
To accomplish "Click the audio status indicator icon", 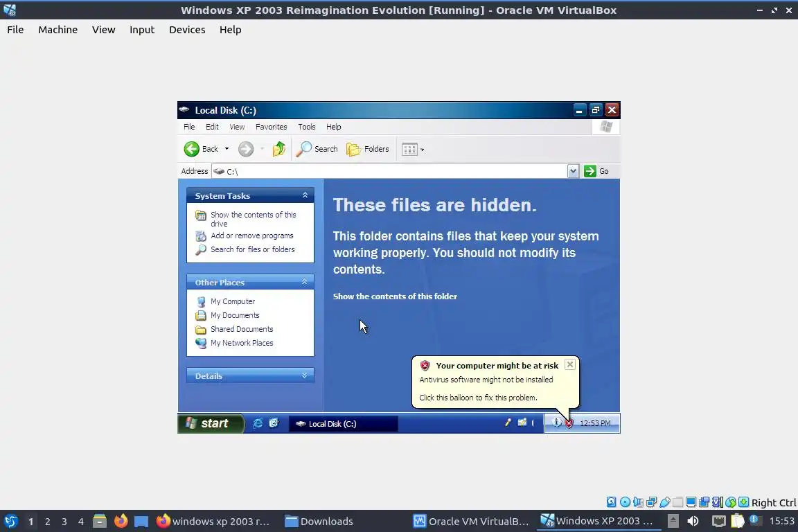I will pos(638,502).
